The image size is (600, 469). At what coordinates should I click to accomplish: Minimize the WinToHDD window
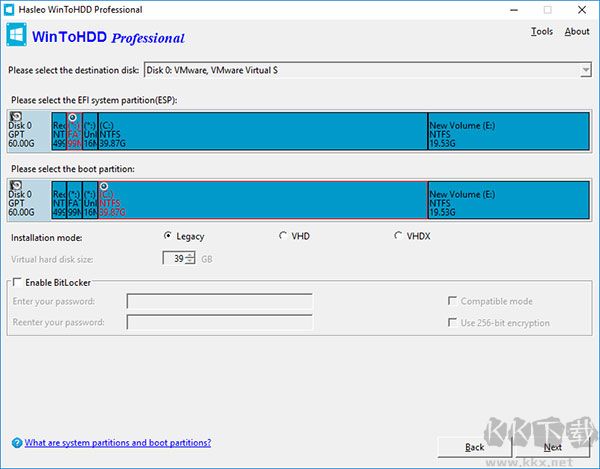click(514, 10)
